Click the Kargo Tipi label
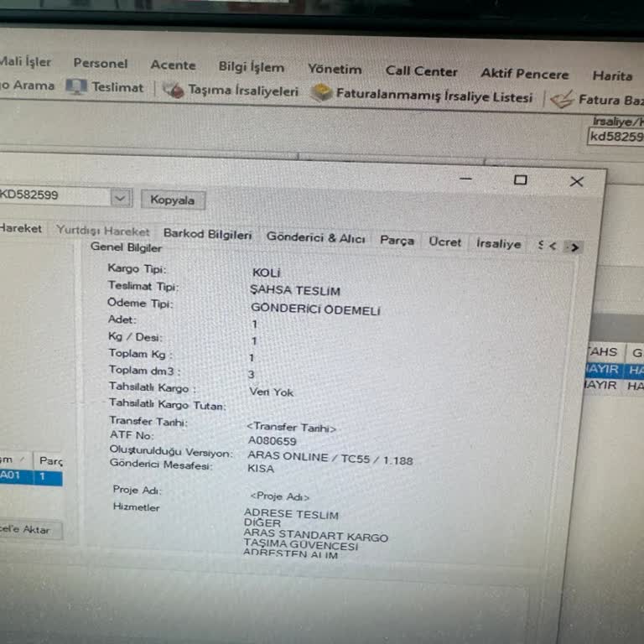644x644 pixels. [137, 269]
